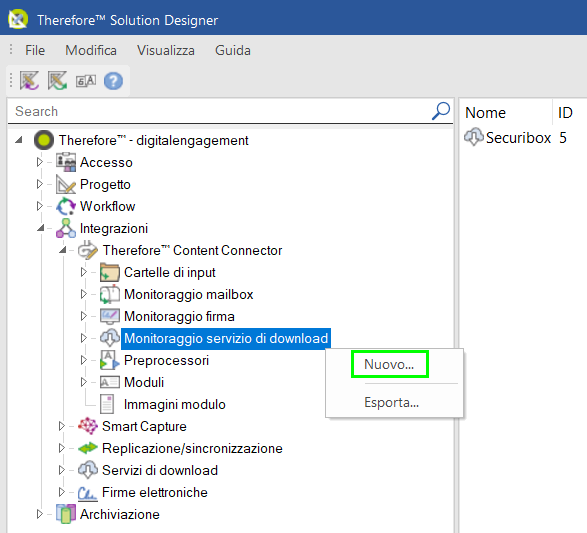
Task: Select the Immagini modulo tree item
Action: (174, 404)
